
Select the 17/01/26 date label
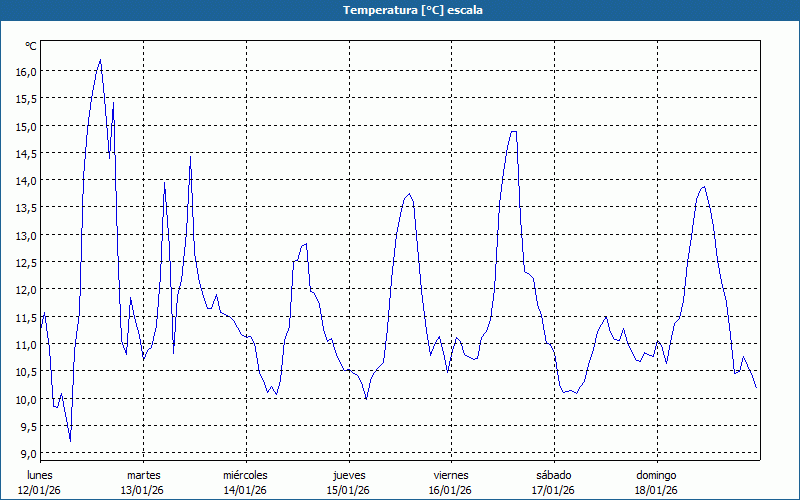[553, 490]
